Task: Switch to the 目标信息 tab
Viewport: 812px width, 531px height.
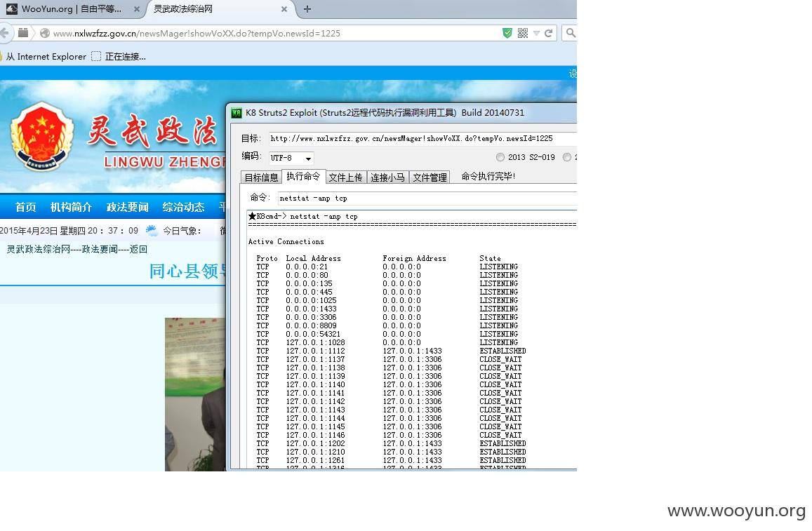Action: (262, 177)
